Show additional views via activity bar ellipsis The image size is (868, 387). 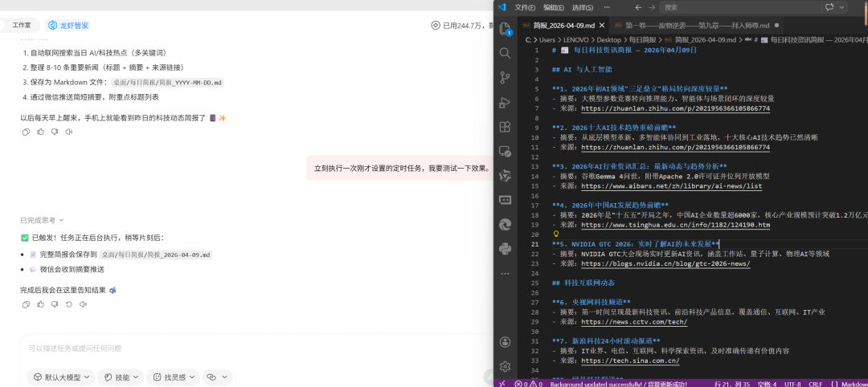pos(505,274)
